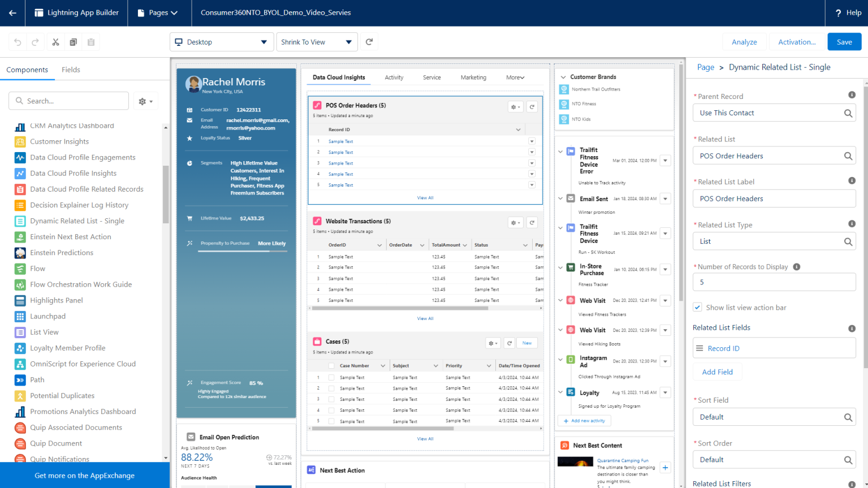Open the gear icon on POS Order Headers
The width and height of the screenshot is (868, 488).
(x=513, y=106)
